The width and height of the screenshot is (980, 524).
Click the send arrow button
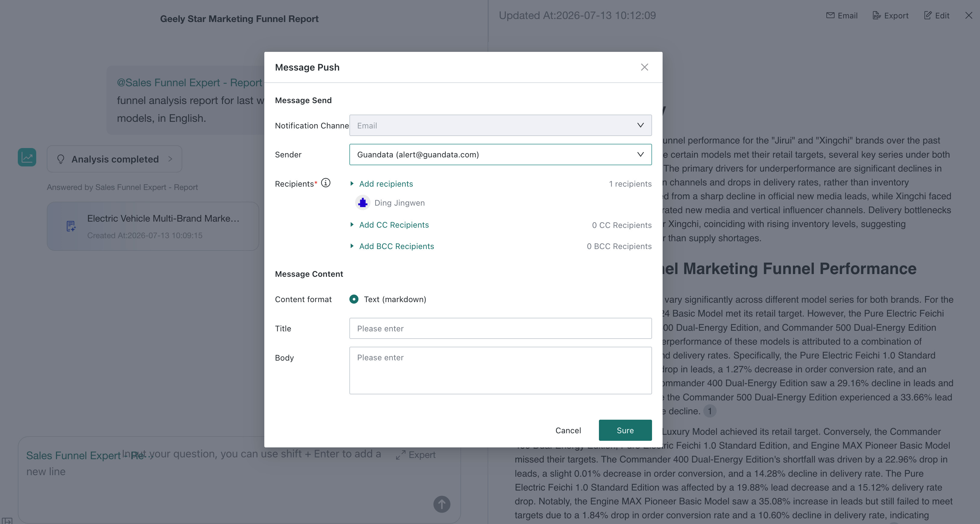(x=442, y=504)
